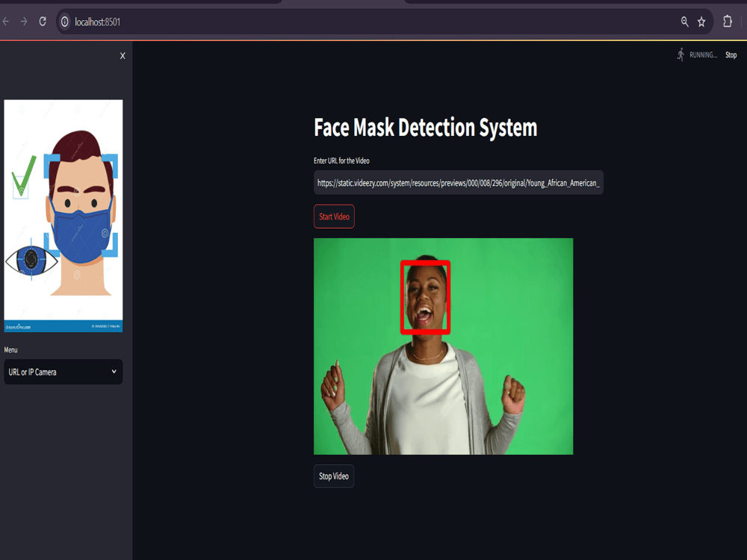
Task: Start the video detection
Action: click(334, 217)
